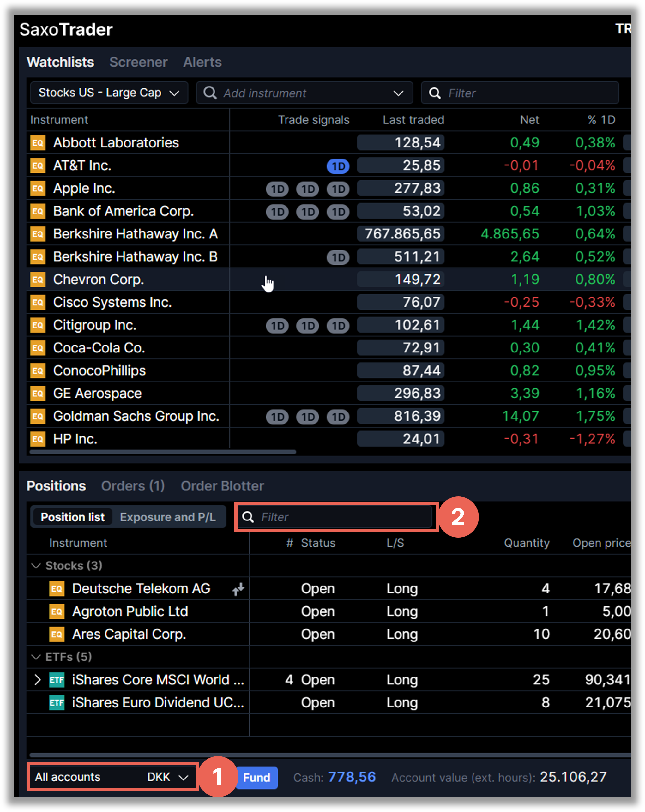Click the EQ icon next to Agroton Public Ltd
645x812 pixels.
click(57, 611)
